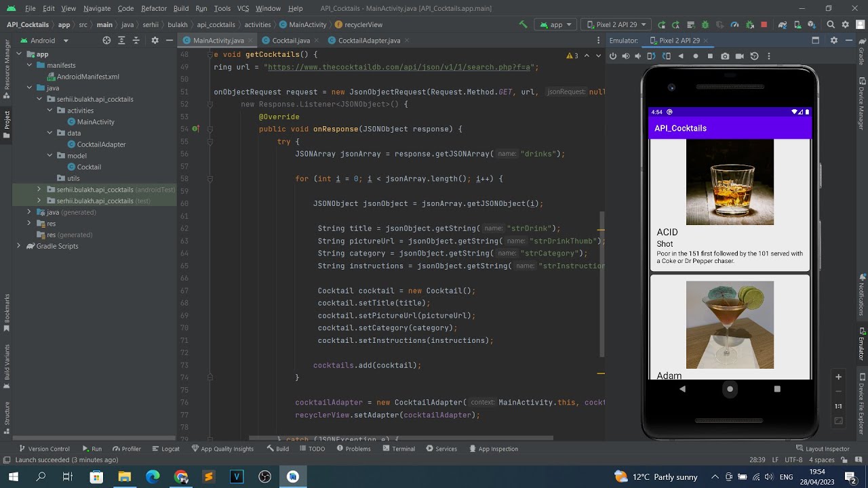Collapse the manifests folder

pyautogui.click(x=30, y=65)
